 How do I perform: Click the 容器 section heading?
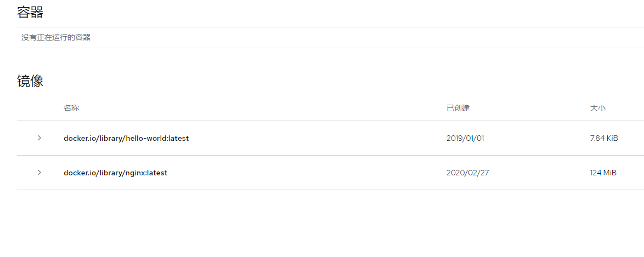[x=30, y=12]
